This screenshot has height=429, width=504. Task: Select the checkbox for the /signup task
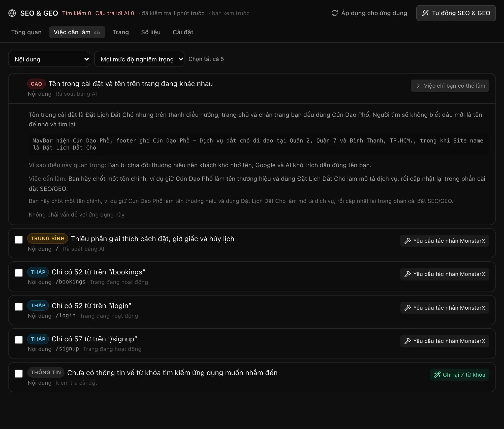pyautogui.click(x=19, y=340)
